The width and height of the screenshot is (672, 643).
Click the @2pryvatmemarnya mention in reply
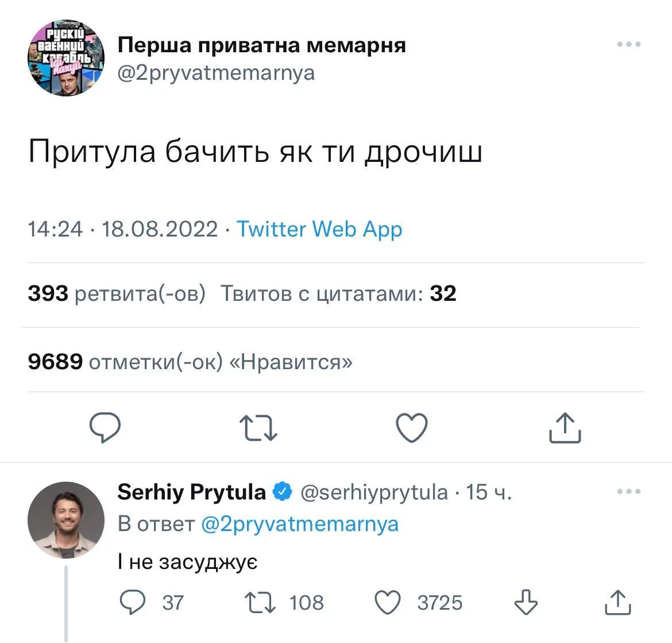[x=299, y=524]
